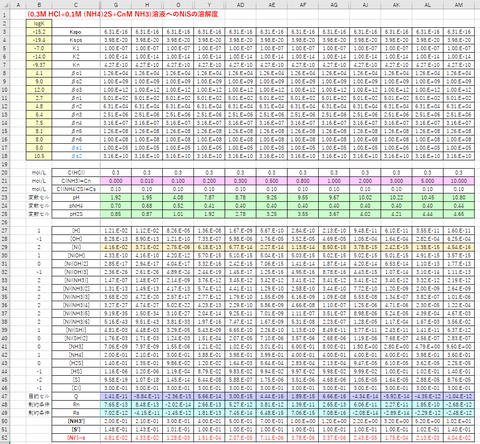Click the 'pH2S' row label cell
This screenshot has width=480, height=444.
click(x=76, y=214)
